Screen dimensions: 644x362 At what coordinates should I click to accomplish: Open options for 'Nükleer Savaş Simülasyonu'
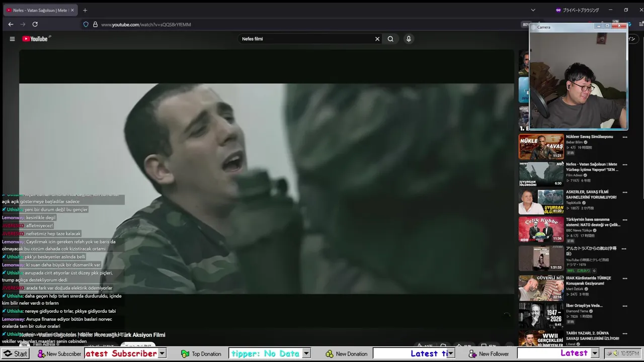pyautogui.click(x=625, y=137)
